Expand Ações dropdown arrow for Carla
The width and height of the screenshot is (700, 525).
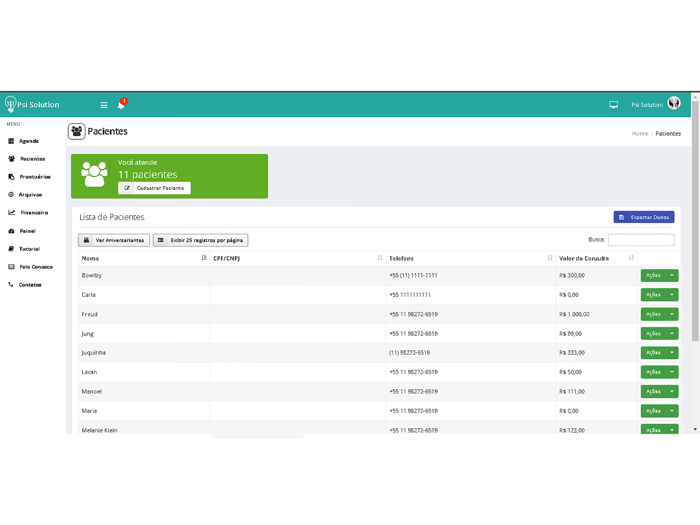672,295
